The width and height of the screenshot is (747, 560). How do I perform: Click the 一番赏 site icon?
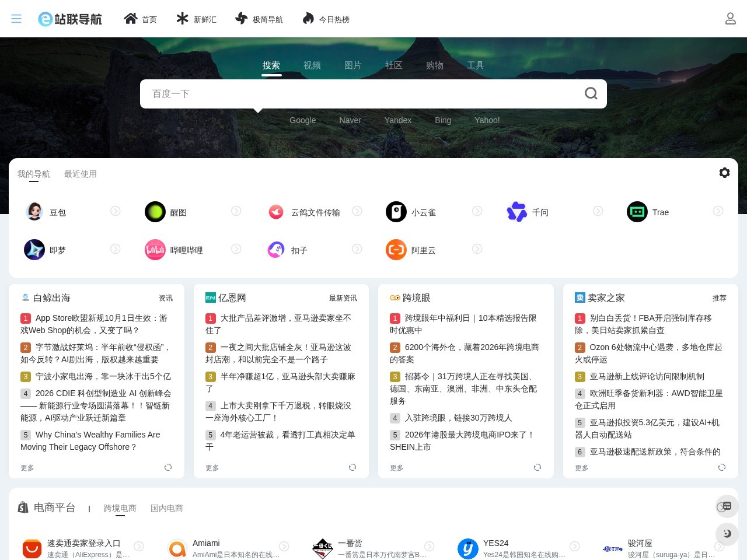point(323,548)
